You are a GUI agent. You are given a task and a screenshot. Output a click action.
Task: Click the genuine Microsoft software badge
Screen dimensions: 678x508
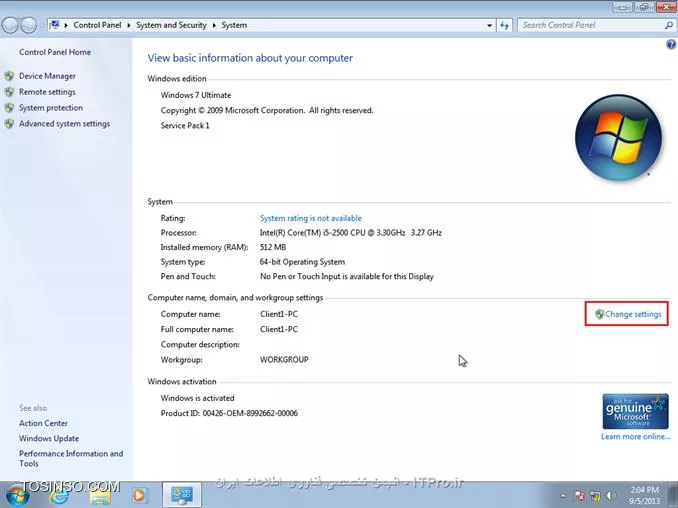635,411
